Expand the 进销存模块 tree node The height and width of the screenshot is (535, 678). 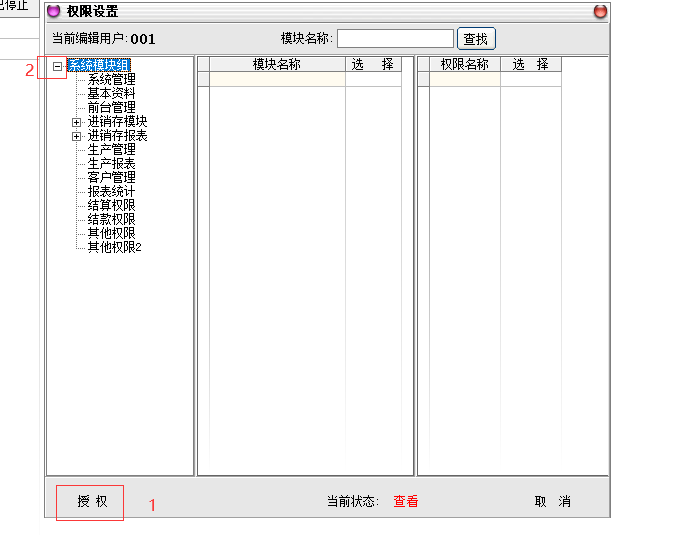[76, 122]
